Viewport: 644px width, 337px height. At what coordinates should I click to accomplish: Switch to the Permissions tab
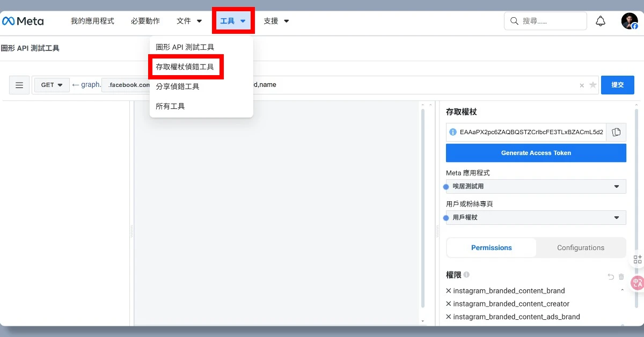click(492, 247)
